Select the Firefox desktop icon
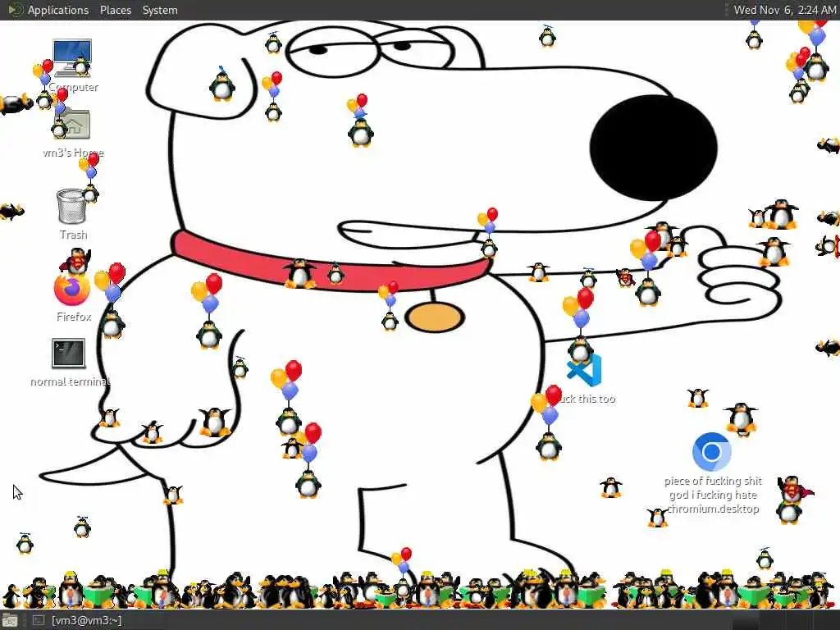Screen dimensions: 840x630 [x=72, y=288]
